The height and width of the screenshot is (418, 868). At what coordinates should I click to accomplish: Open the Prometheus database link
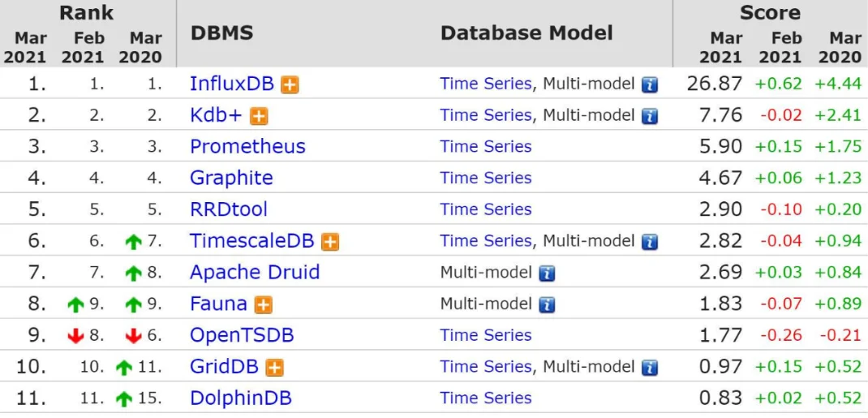[x=247, y=147]
